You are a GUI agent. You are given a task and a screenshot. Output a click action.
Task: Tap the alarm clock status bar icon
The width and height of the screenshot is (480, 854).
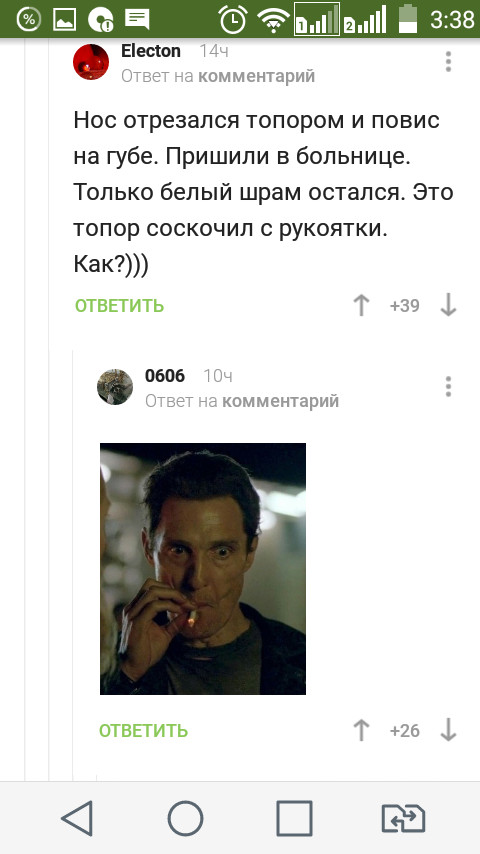pos(233,20)
